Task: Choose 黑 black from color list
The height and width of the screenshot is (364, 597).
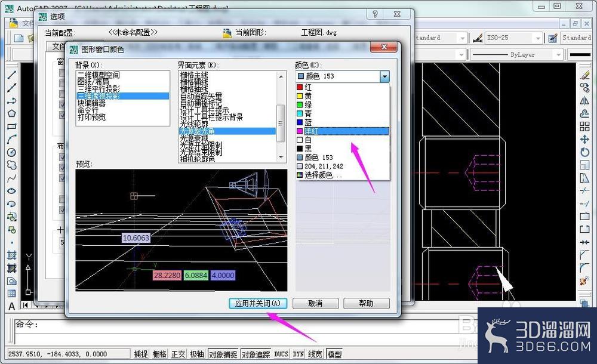Action: [343, 149]
